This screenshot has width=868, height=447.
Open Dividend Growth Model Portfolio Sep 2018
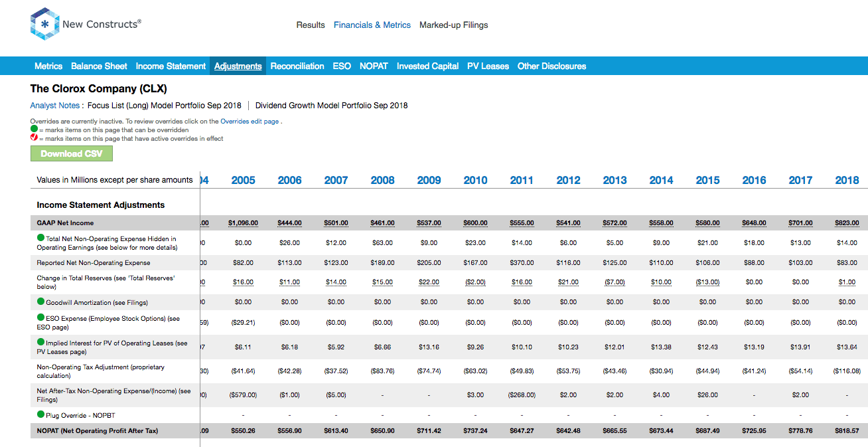tap(332, 106)
